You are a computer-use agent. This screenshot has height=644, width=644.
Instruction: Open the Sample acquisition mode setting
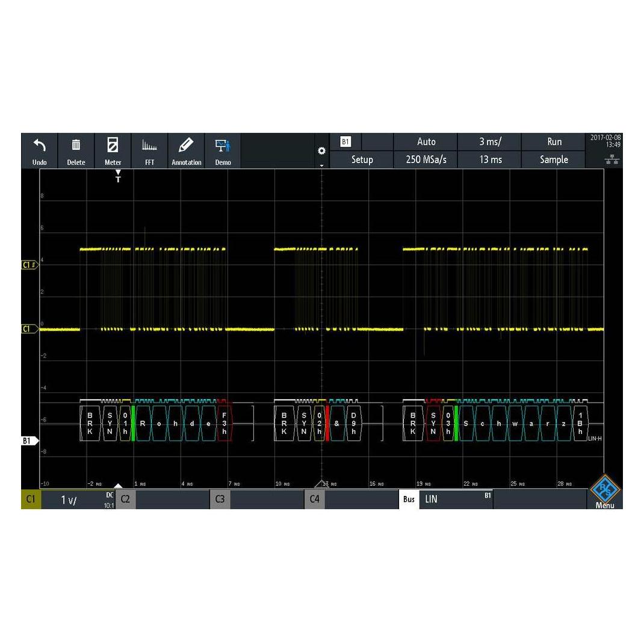pos(554,159)
